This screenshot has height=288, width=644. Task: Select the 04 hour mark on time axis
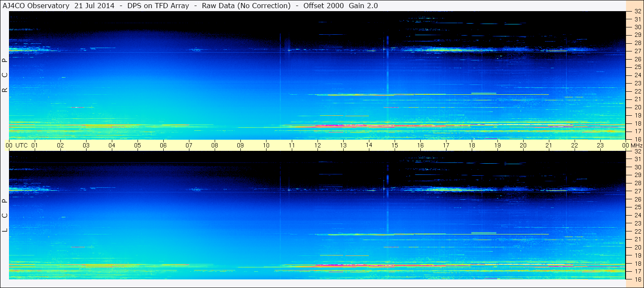112,145
